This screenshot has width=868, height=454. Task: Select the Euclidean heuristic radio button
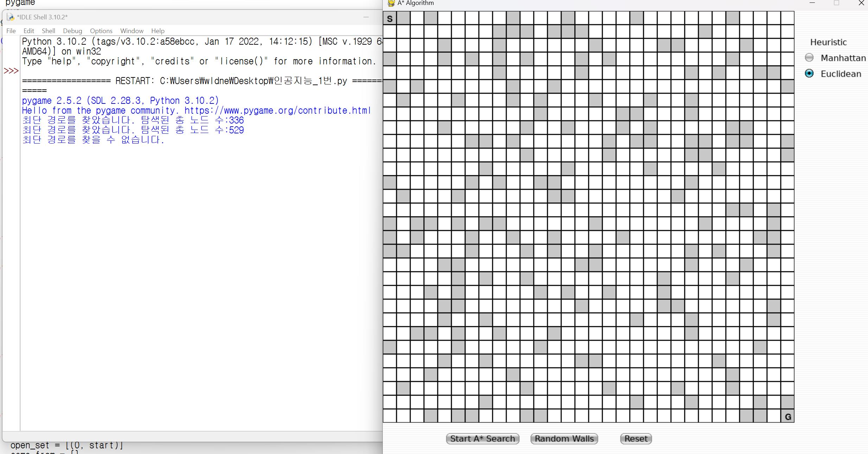pos(809,74)
